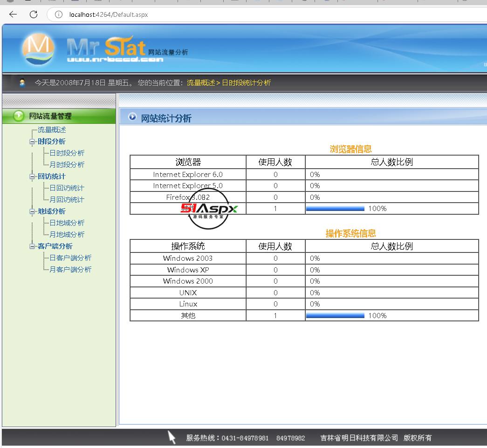Click the 100% bar in the 其他 row
487x448 pixels.
pos(335,316)
